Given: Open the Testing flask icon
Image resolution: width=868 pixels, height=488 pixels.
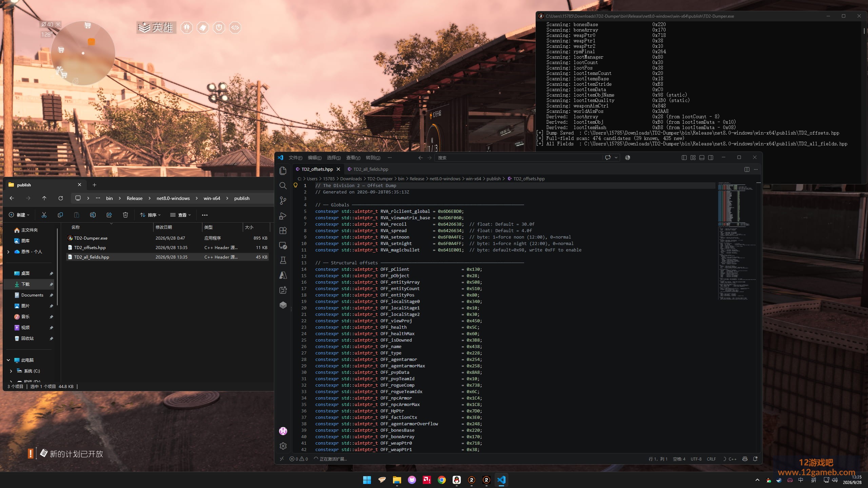Looking at the screenshot, I should pyautogui.click(x=283, y=260).
